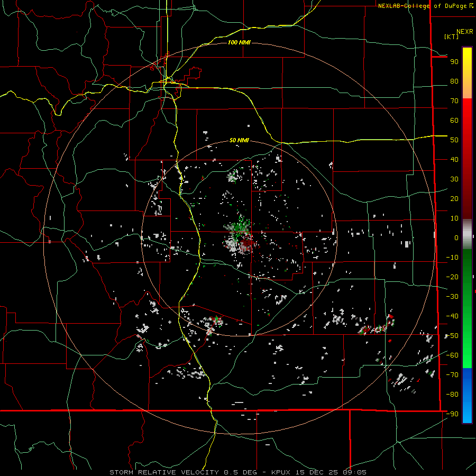Viewport: 476px width, 476px height.
Task: Click the blue segment of the color scale
Action: (467, 396)
